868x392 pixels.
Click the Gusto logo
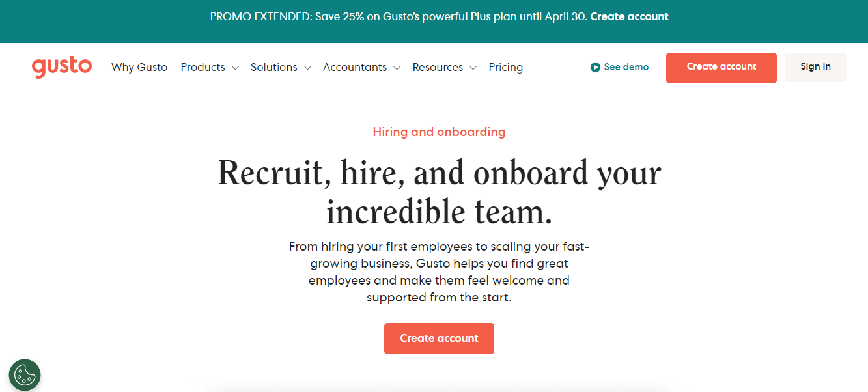coord(62,67)
